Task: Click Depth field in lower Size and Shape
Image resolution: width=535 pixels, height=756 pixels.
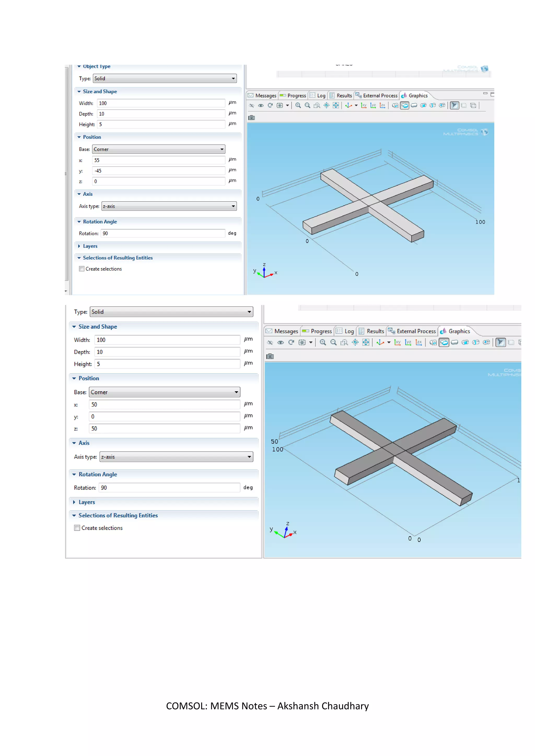Action: coord(167,352)
